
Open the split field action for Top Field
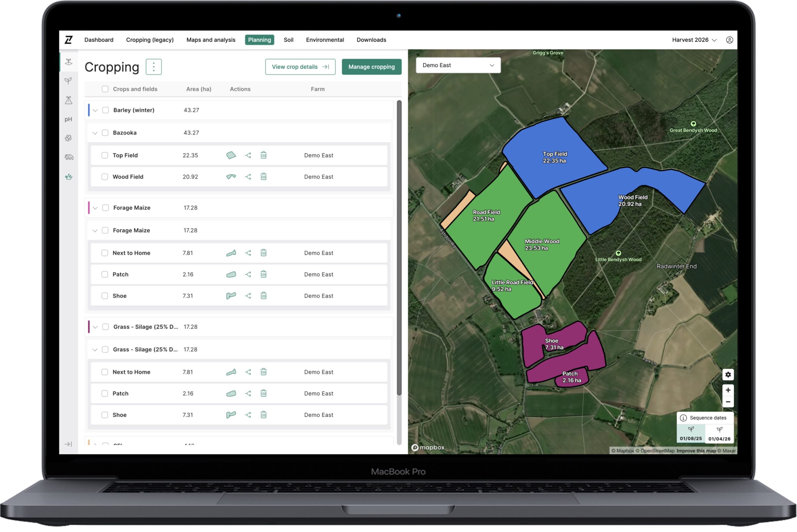pos(248,155)
